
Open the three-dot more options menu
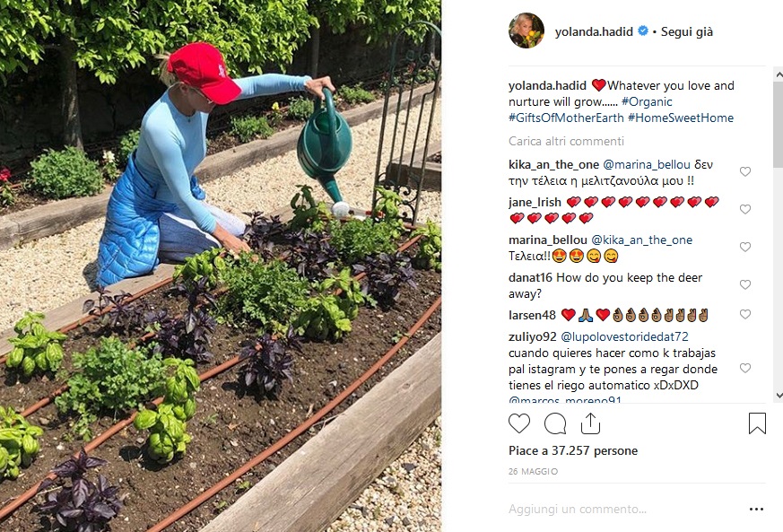[756, 509]
